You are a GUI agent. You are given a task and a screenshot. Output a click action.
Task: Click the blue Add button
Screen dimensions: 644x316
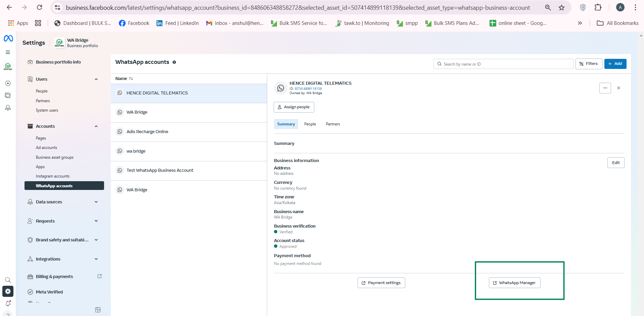pos(615,64)
